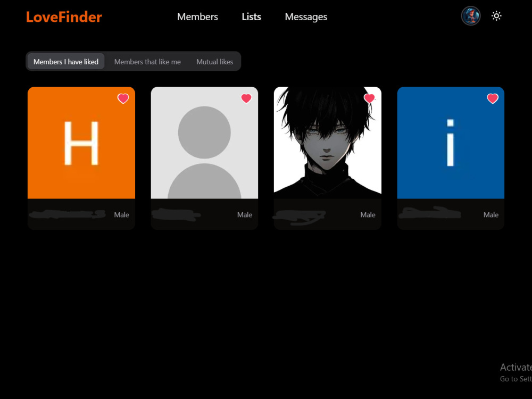This screenshot has height=399, width=532.
Task: Toggle light theme with sun icon
Action: point(496,16)
